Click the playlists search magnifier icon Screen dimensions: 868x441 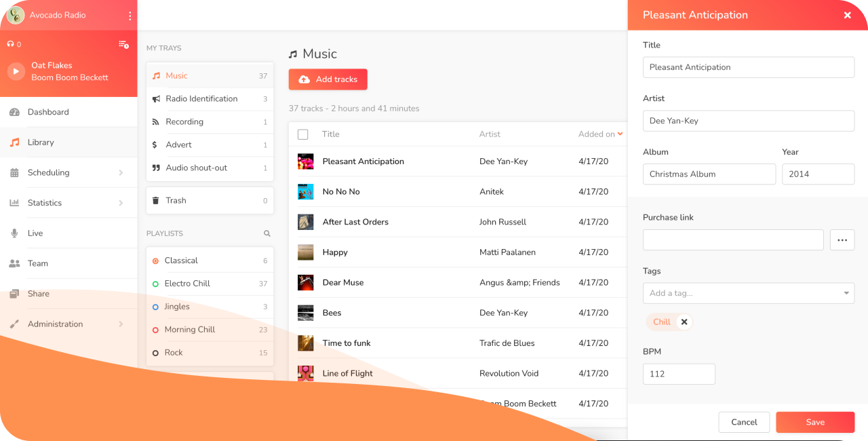point(267,233)
